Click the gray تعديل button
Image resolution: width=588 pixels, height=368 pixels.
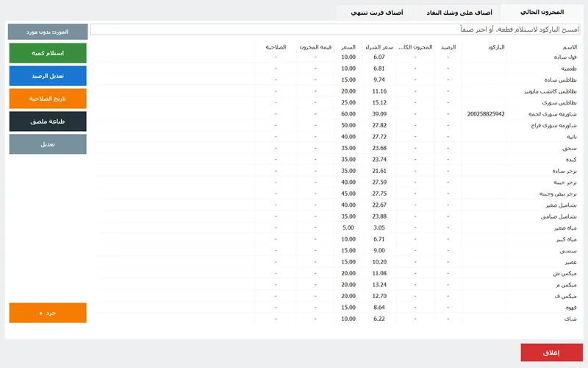pos(48,144)
